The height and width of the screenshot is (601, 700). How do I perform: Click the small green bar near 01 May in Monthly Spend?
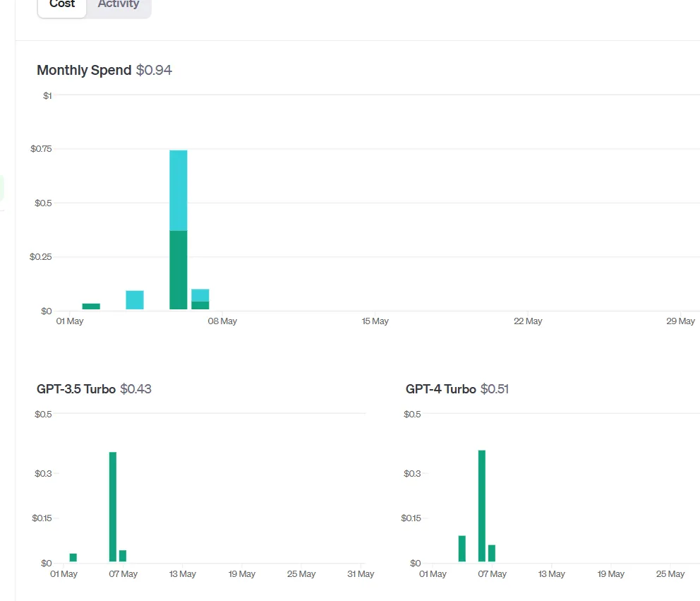click(91, 306)
